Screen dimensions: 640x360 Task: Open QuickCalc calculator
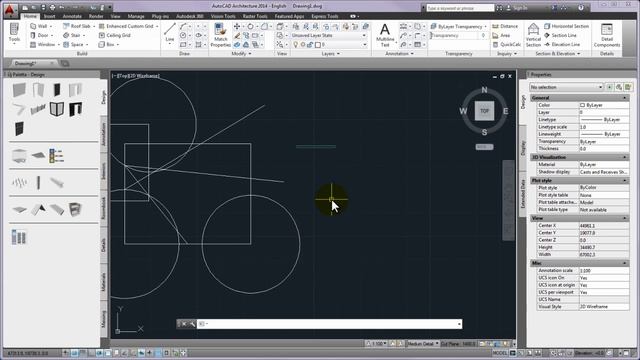(507, 44)
